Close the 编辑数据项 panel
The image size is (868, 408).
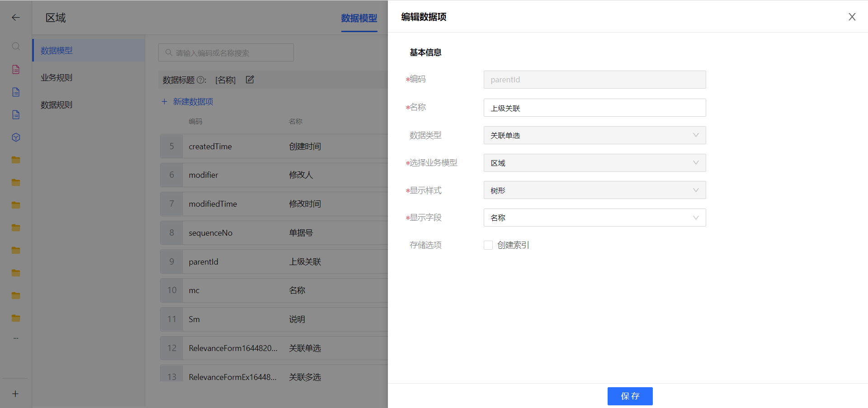coord(852,17)
